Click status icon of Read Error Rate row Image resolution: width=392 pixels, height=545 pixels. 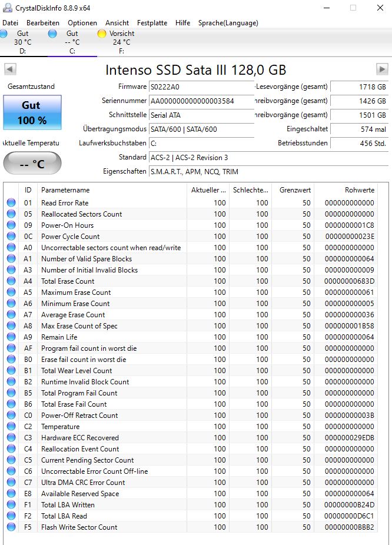click(x=11, y=202)
